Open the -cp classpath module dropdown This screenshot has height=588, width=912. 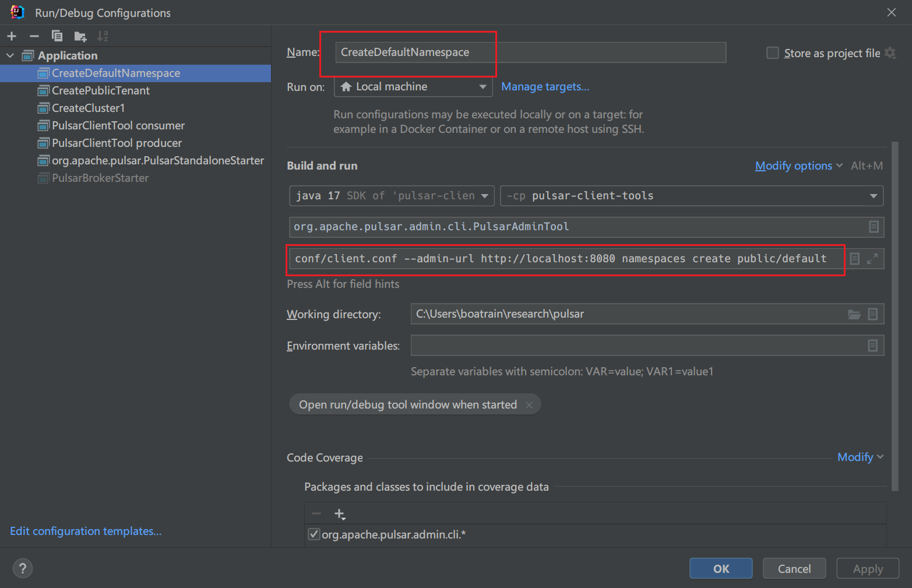pyautogui.click(x=692, y=196)
